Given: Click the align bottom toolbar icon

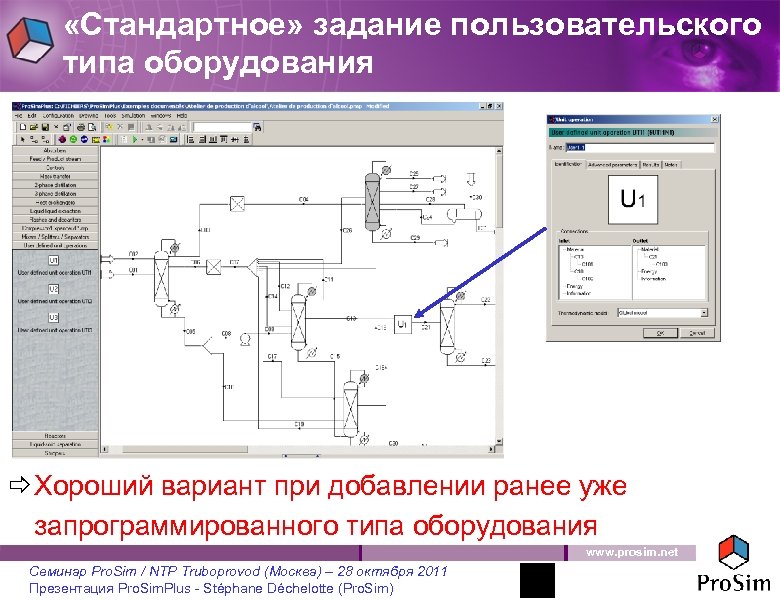Looking at the screenshot, I should tap(212, 140).
